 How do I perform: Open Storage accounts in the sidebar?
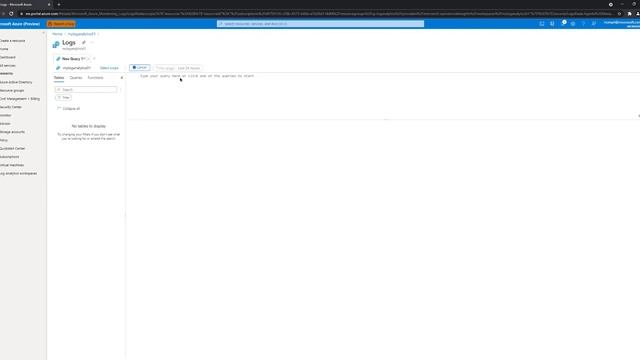[x=12, y=132]
